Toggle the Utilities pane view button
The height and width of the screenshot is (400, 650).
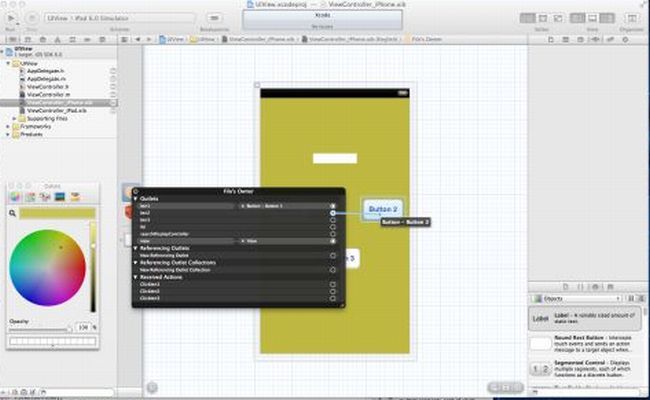[607, 18]
